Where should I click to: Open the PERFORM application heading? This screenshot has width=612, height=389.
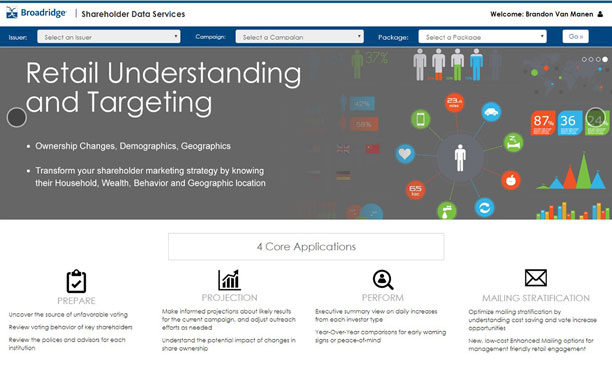tap(382, 298)
